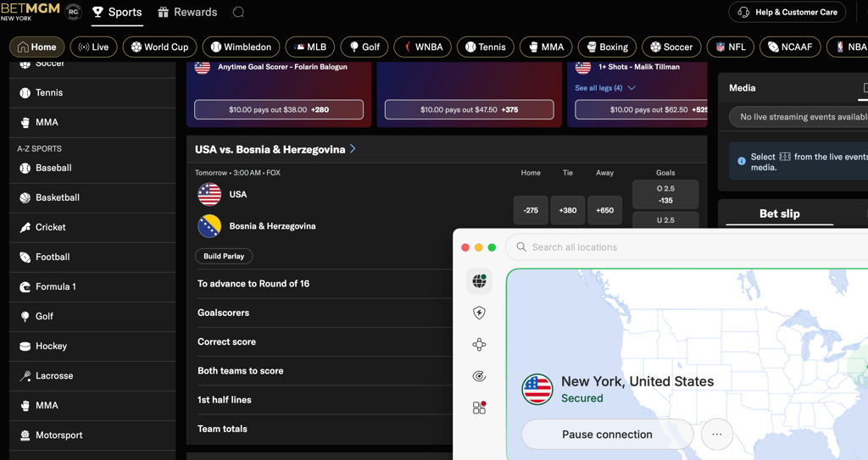Click Search all locations field in VPN
Image resolution: width=868 pixels, height=460 pixels.
click(x=687, y=247)
